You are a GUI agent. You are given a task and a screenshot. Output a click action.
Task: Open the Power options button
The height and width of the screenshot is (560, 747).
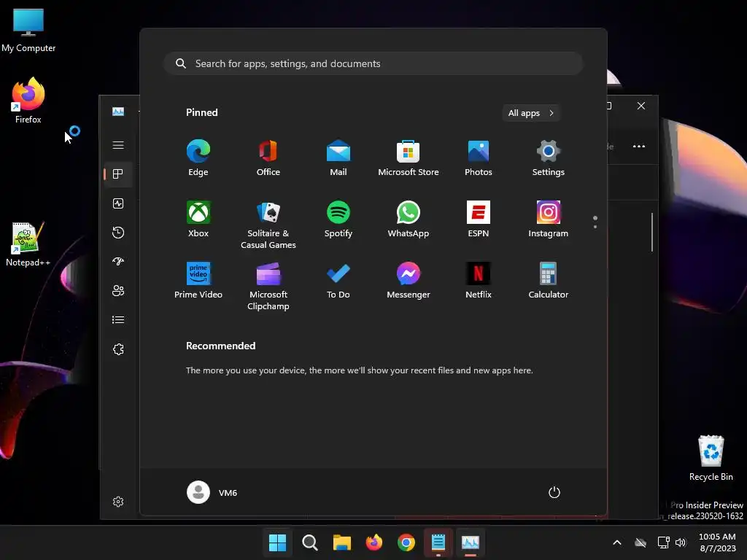(554, 492)
